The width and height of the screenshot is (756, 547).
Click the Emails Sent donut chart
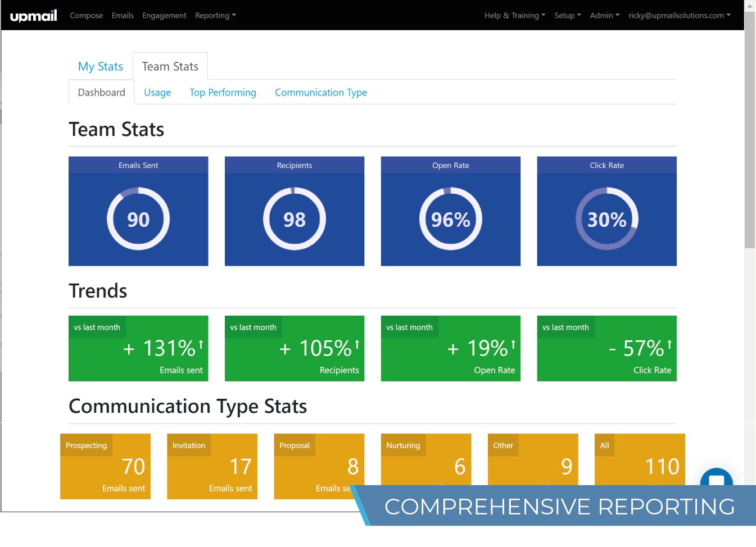(138, 219)
